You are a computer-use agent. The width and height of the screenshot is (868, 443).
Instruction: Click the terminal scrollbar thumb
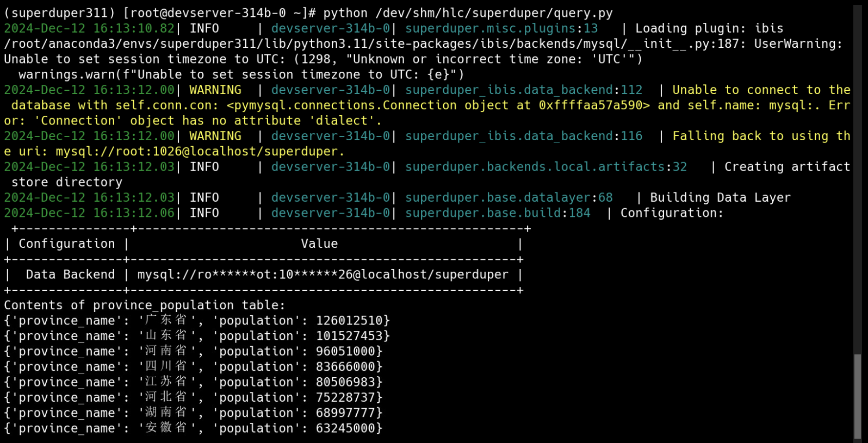[x=858, y=396]
